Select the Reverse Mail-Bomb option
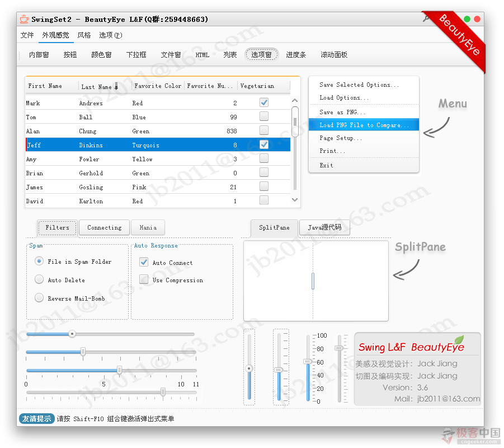 (x=39, y=297)
